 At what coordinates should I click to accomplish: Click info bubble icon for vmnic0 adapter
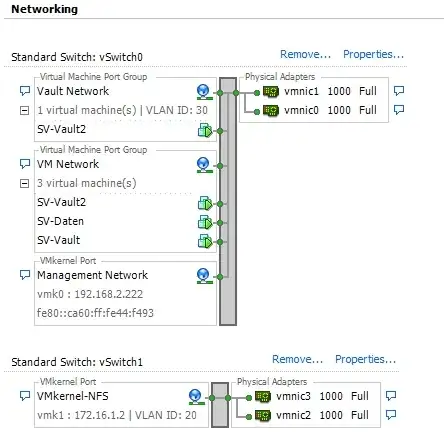[399, 110]
